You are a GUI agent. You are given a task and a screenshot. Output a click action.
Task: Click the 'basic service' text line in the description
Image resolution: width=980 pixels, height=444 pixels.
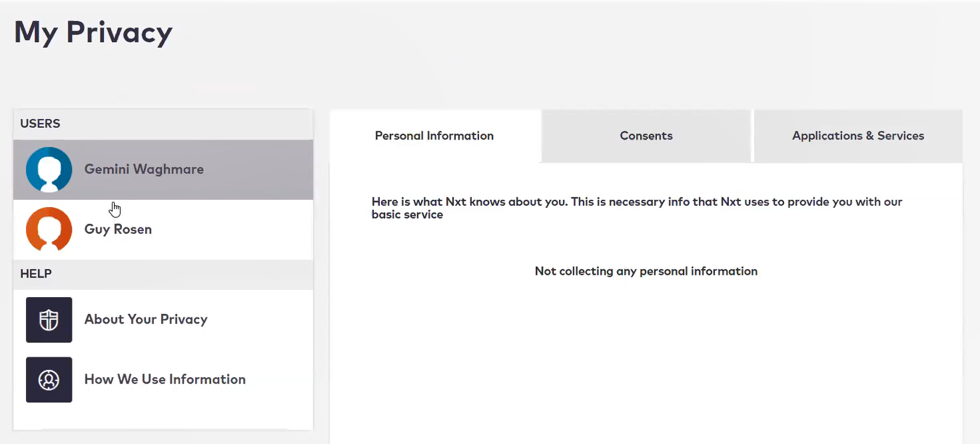pos(407,215)
